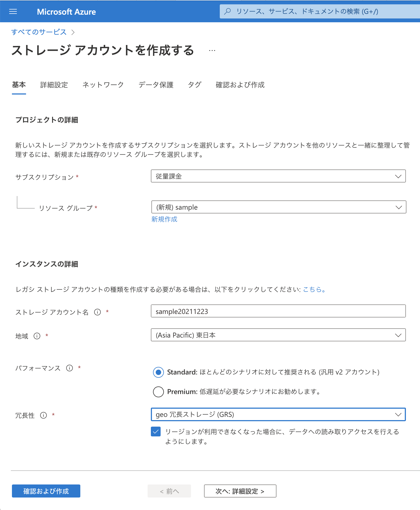Image resolution: width=420 pixels, height=510 pixels.
Task: Open the Azure portal hamburger menu
Action: point(12,11)
